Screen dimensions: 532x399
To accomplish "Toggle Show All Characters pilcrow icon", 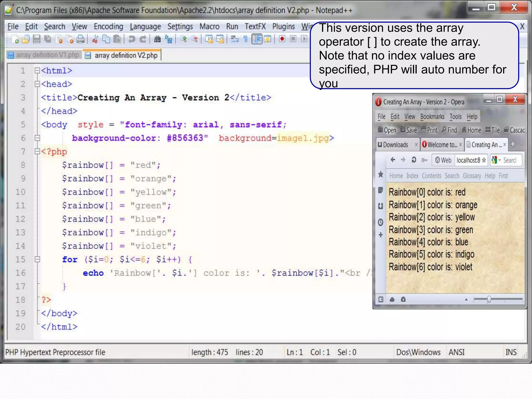I will point(245,39).
